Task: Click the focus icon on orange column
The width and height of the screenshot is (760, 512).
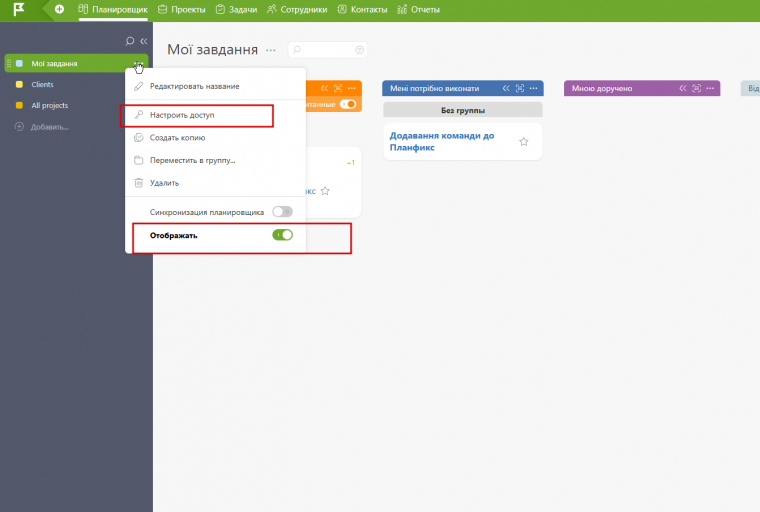Action: (x=338, y=88)
